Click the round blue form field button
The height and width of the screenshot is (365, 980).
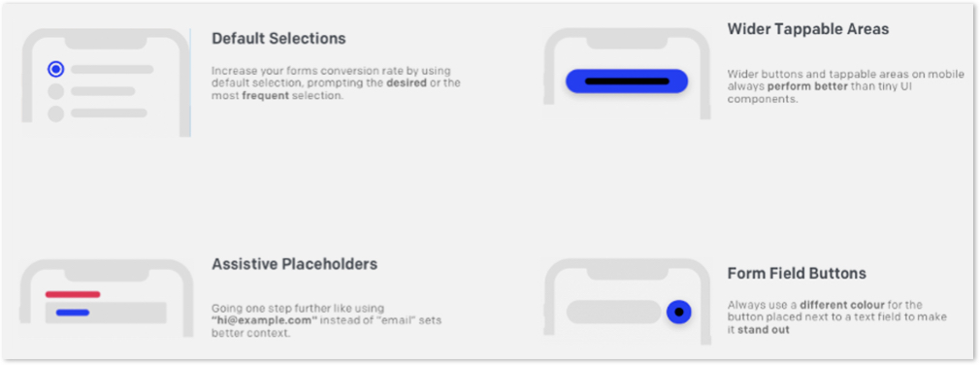(679, 312)
